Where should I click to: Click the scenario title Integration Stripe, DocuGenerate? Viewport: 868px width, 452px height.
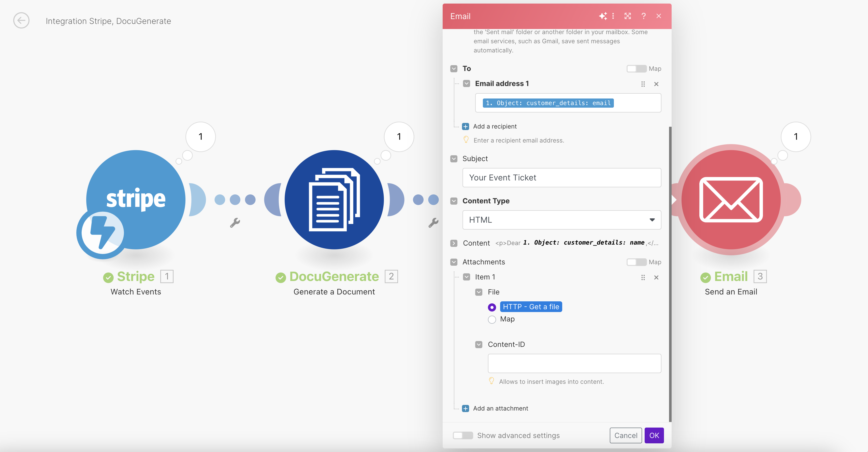coord(108,21)
